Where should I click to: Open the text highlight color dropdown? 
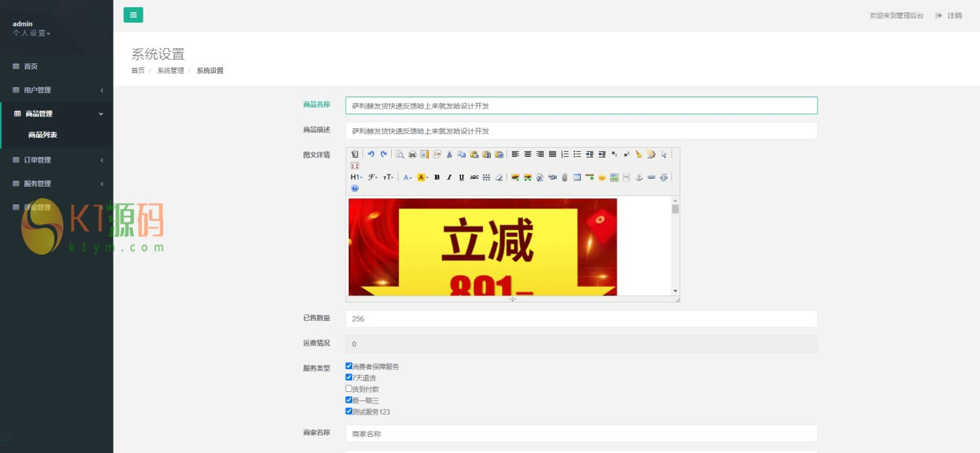pyautogui.click(x=423, y=178)
